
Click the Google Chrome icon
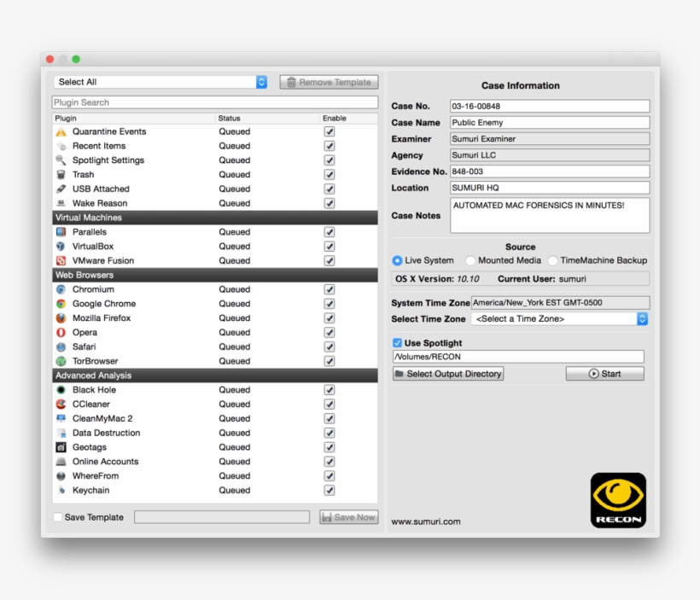pyautogui.click(x=61, y=304)
